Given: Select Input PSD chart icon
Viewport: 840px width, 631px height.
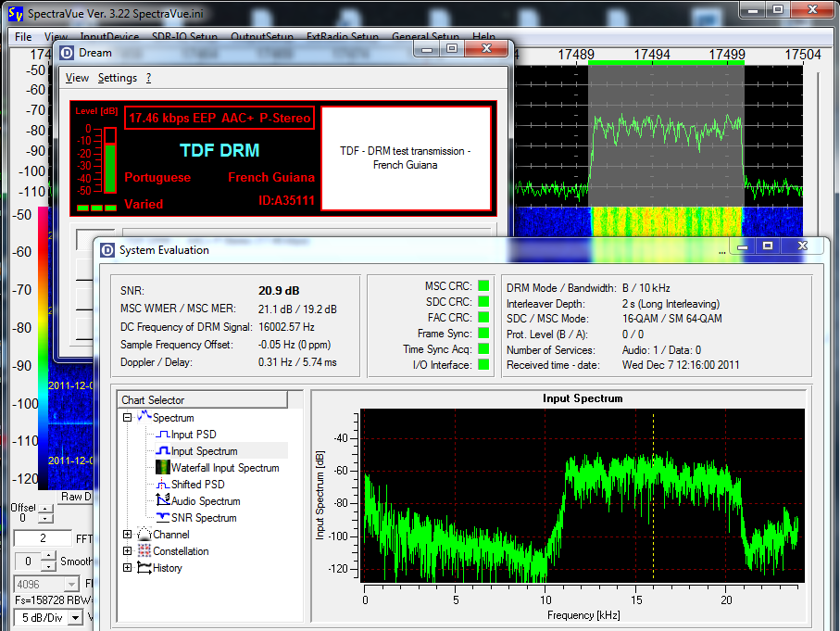Looking at the screenshot, I should pos(161,435).
